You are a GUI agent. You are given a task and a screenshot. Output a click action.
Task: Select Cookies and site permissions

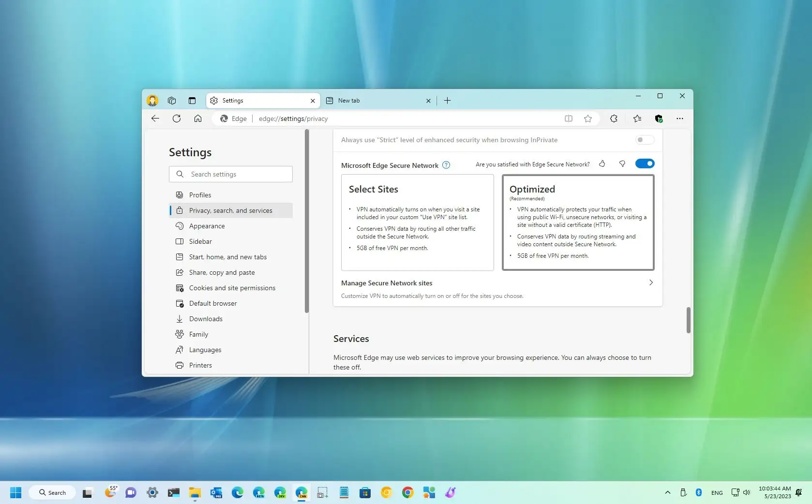[x=232, y=288]
